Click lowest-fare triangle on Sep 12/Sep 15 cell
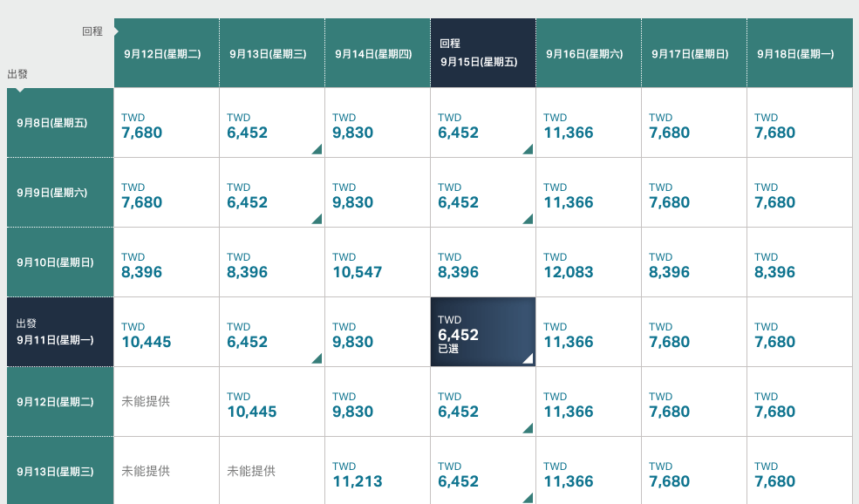Image resolution: width=859 pixels, height=504 pixels. (x=528, y=428)
